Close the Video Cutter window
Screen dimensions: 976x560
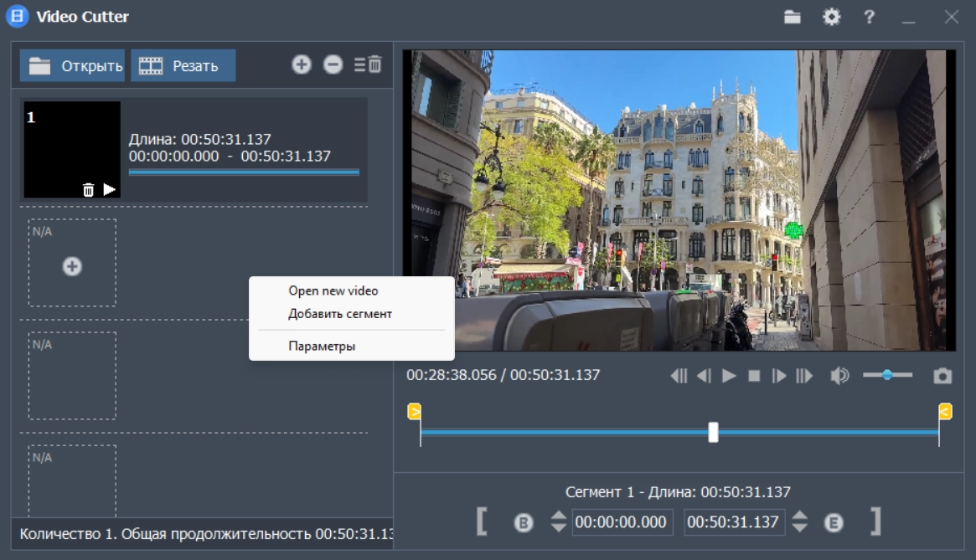click(x=951, y=17)
